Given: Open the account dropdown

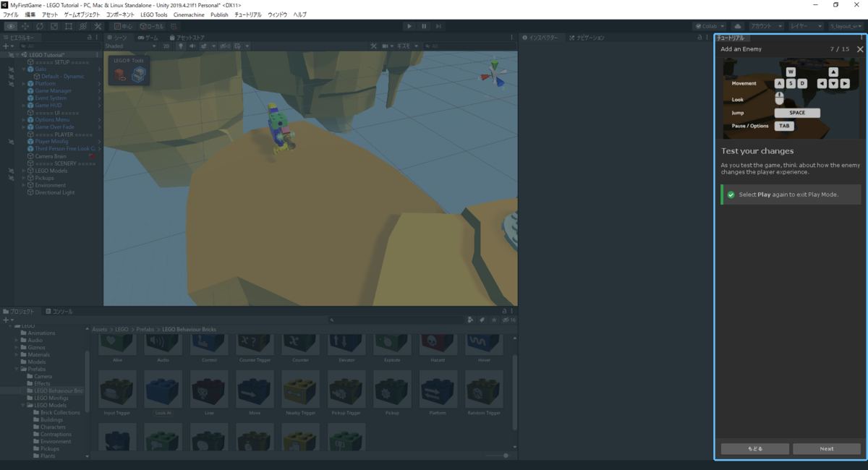Looking at the screenshot, I should (x=766, y=26).
